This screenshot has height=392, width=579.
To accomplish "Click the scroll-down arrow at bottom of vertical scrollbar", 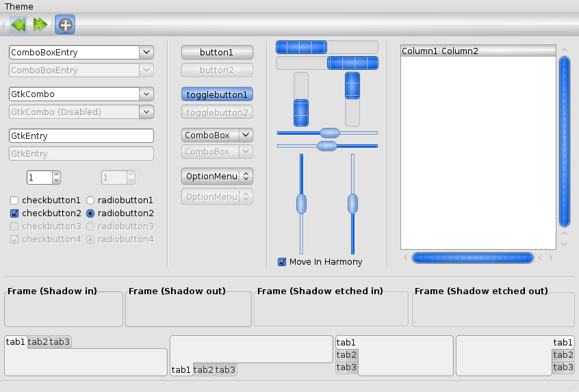I will tap(564, 244).
